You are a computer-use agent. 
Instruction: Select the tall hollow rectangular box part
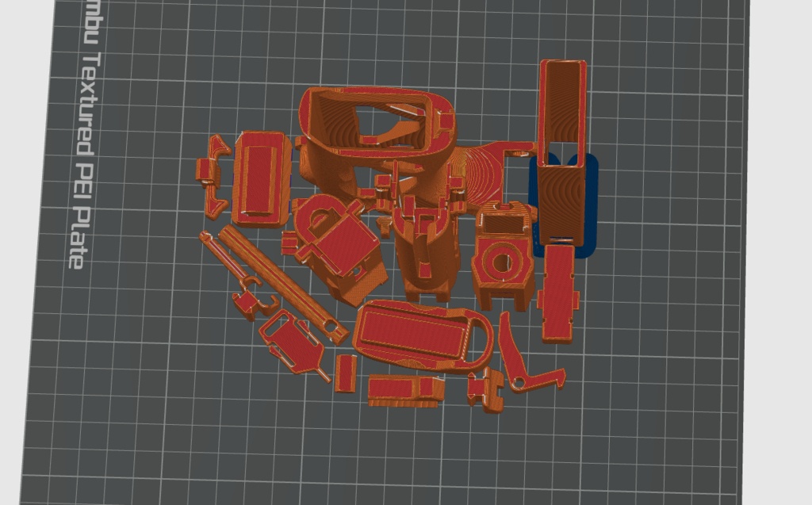(x=562, y=151)
